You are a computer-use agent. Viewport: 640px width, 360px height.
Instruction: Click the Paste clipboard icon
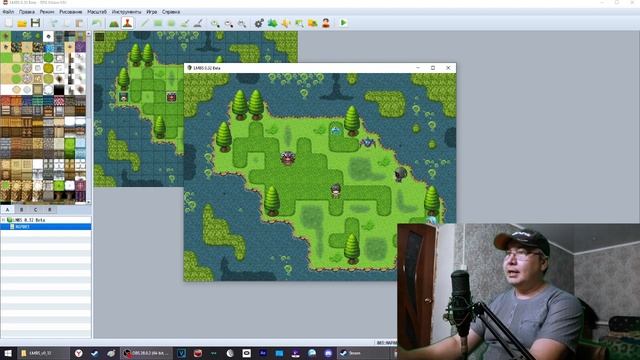click(x=80, y=23)
